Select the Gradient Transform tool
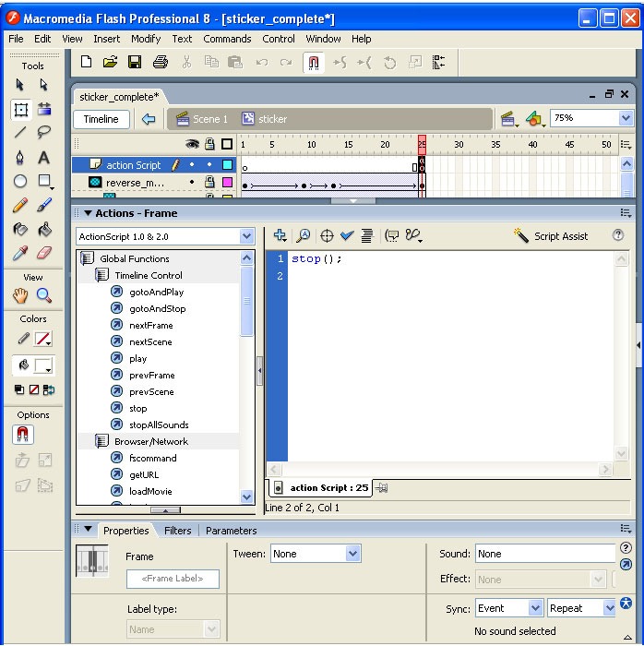The image size is (644, 646). (44, 109)
